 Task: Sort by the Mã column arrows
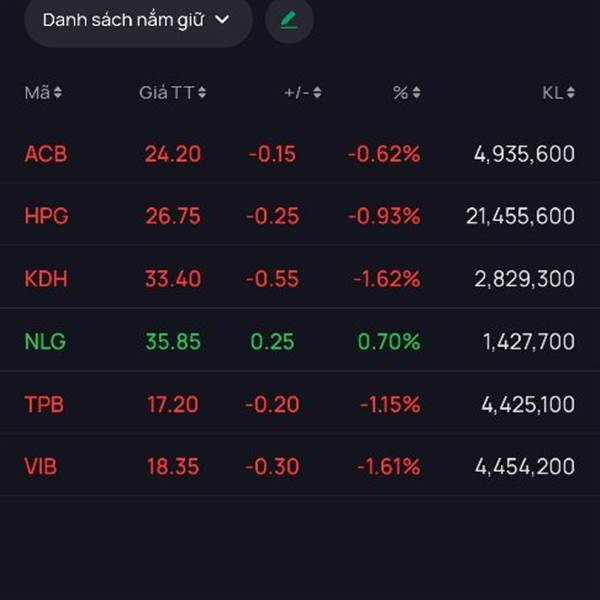coord(58,93)
